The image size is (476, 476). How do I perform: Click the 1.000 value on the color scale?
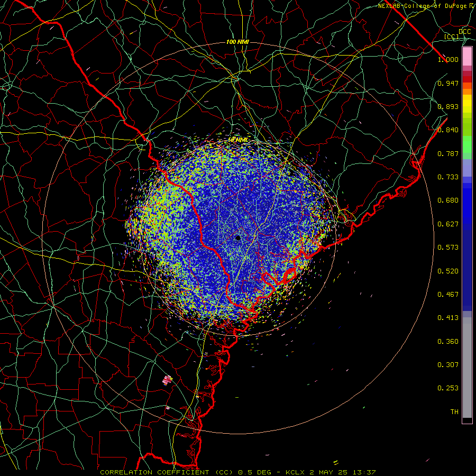click(448, 59)
